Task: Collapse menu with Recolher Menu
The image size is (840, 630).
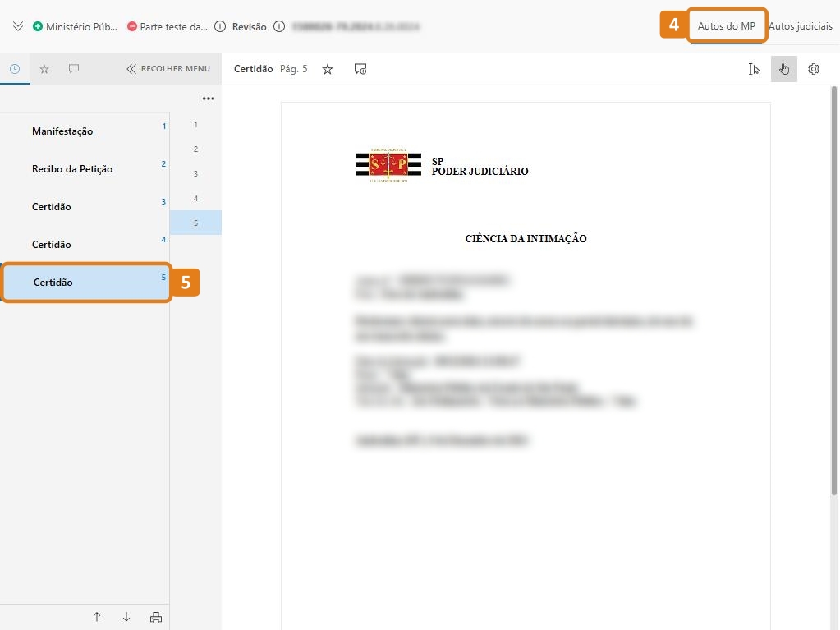Action: point(168,69)
